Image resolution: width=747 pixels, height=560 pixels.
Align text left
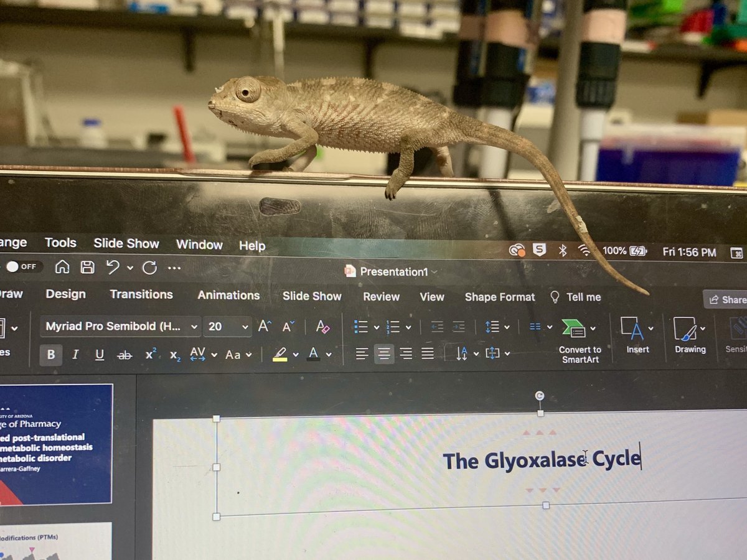pyautogui.click(x=362, y=354)
